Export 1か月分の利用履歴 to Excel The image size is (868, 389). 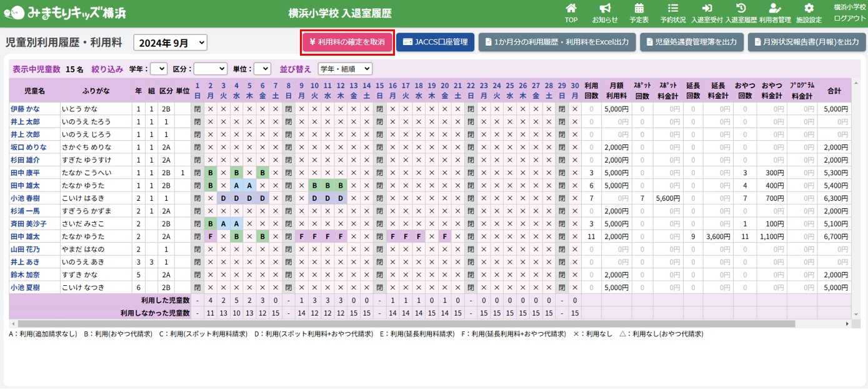(x=557, y=42)
